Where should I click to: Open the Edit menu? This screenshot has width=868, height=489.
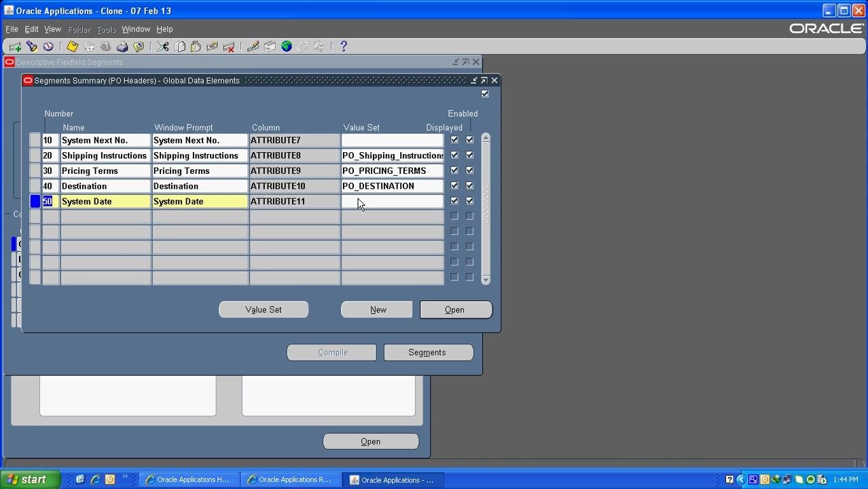31,29
